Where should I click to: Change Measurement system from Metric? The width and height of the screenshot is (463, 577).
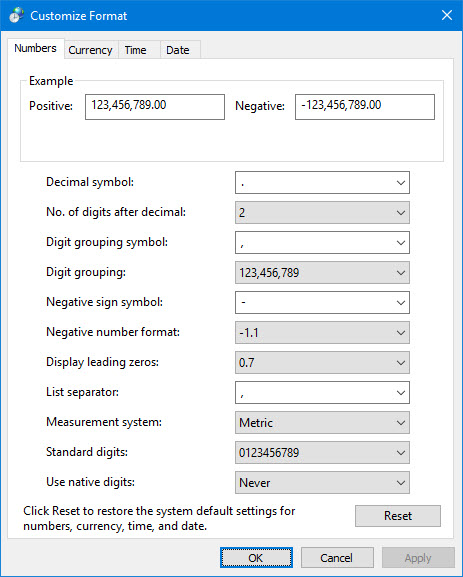pos(322,422)
